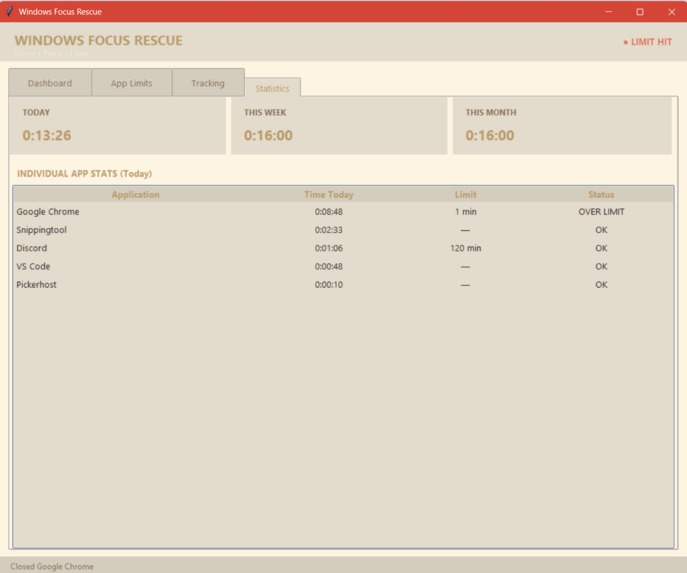
Task: Sort by the Application column header
Action: (135, 195)
